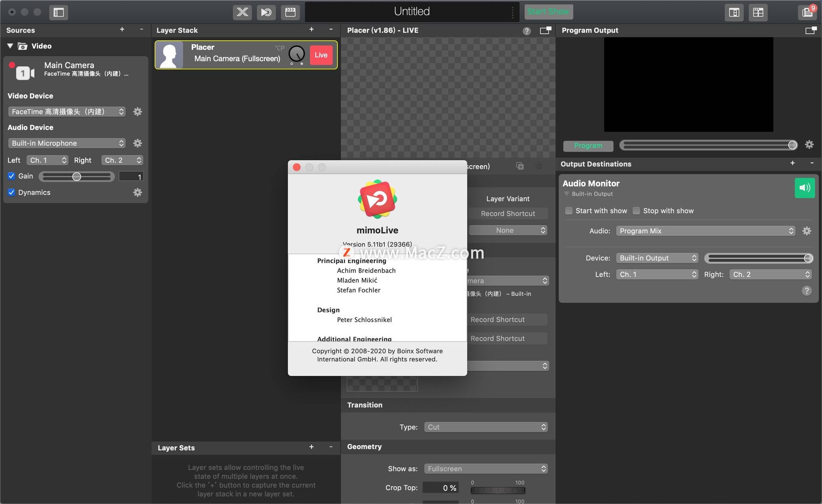
Task: Toggle Placer layer Live button
Action: pyautogui.click(x=321, y=55)
